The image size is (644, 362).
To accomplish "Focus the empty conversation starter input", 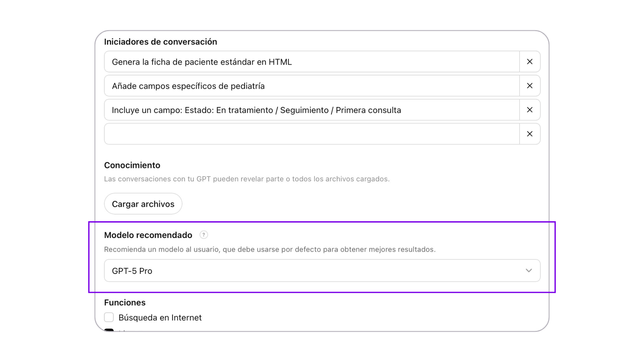I will coord(312,134).
